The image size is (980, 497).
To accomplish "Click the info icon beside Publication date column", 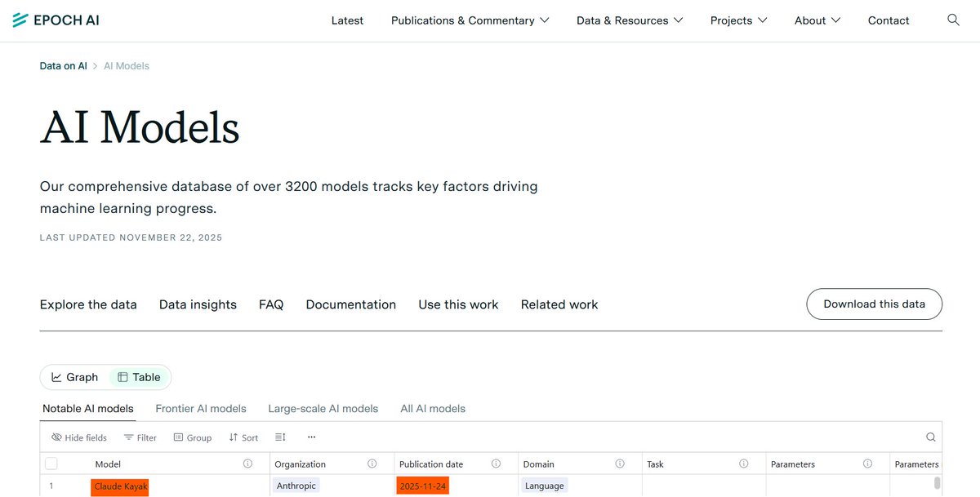I will tap(496, 464).
